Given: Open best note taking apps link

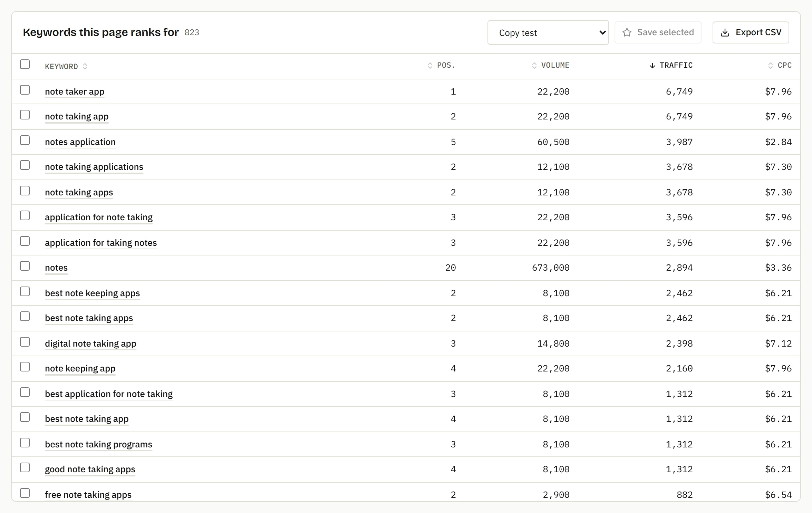Looking at the screenshot, I should [89, 318].
